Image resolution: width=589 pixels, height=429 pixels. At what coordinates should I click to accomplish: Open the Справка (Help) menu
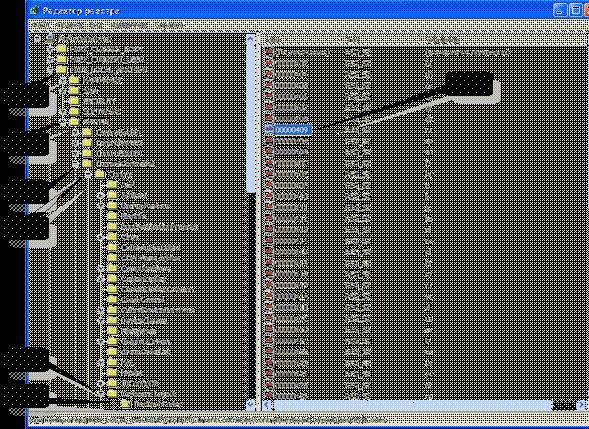(x=169, y=26)
